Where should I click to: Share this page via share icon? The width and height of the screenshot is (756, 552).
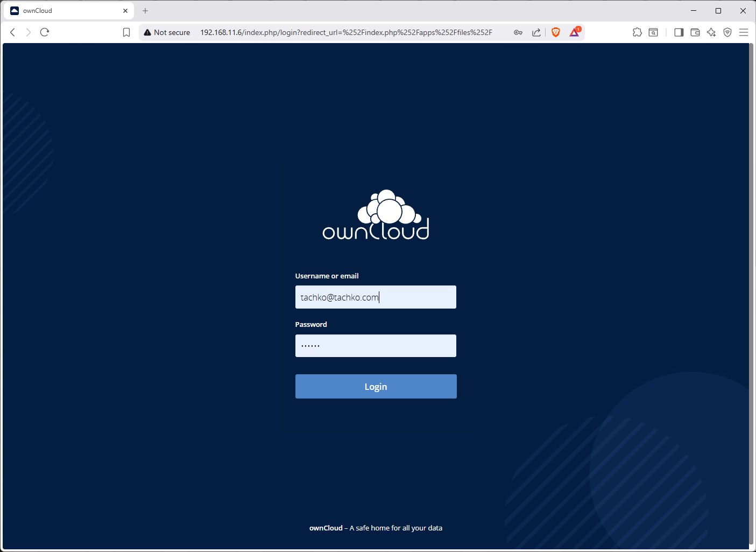point(536,32)
